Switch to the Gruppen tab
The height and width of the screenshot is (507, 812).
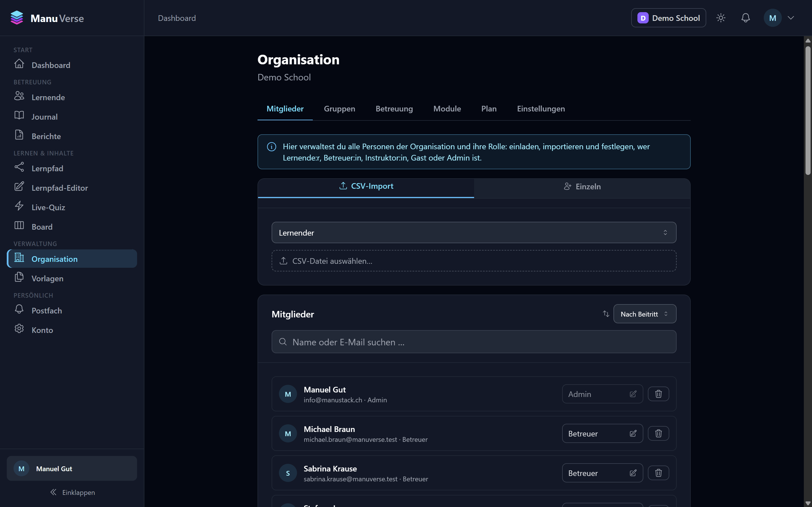pos(339,109)
